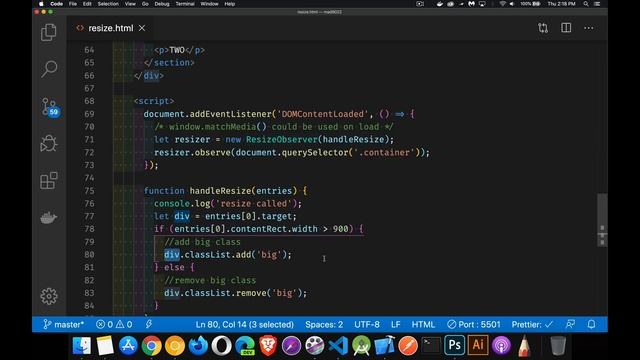Click the lightning status bar icon
640x360 pixels.
(149, 324)
